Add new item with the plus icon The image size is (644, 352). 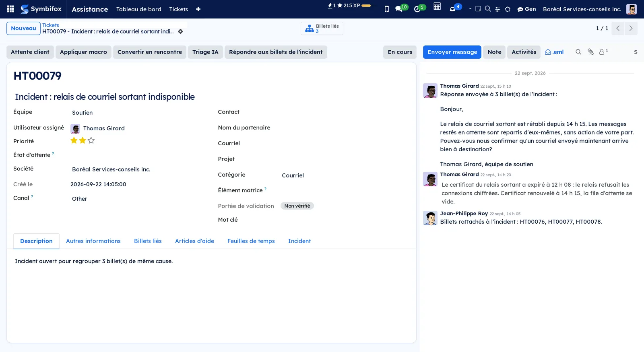[198, 9]
